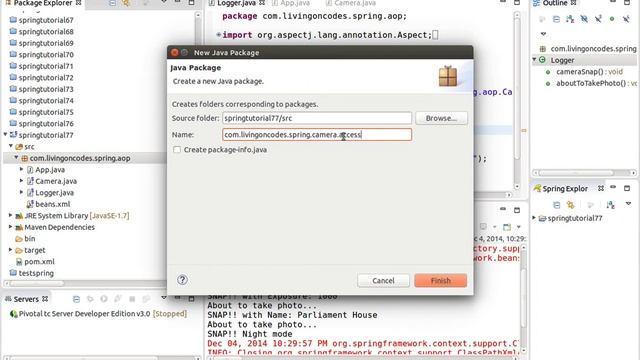Toggle Link with Editor in Spring Explorer

[570, 205]
